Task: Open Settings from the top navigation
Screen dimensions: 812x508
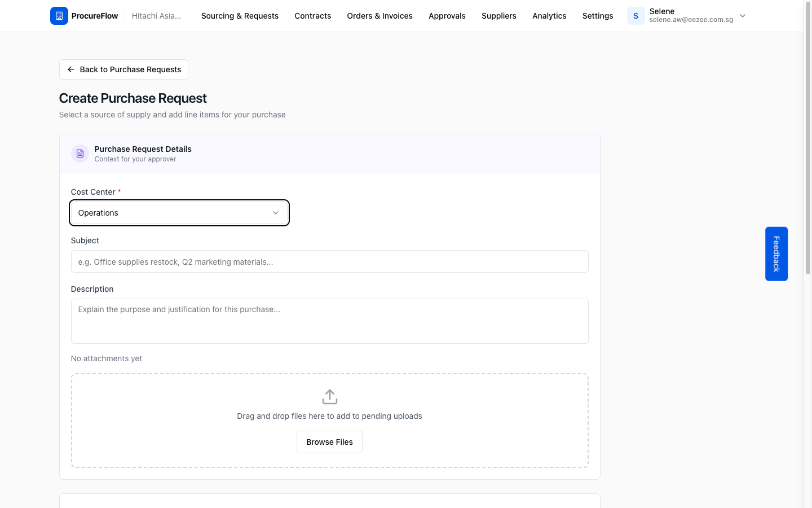Action: click(x=598, y=16)
